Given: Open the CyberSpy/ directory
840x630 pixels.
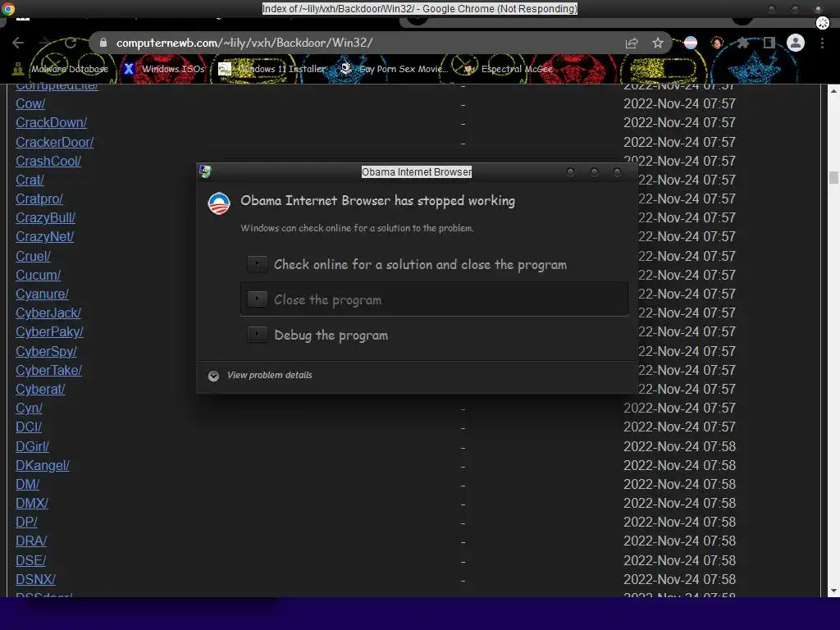Looking at the screenshot, I should (46, 351).
